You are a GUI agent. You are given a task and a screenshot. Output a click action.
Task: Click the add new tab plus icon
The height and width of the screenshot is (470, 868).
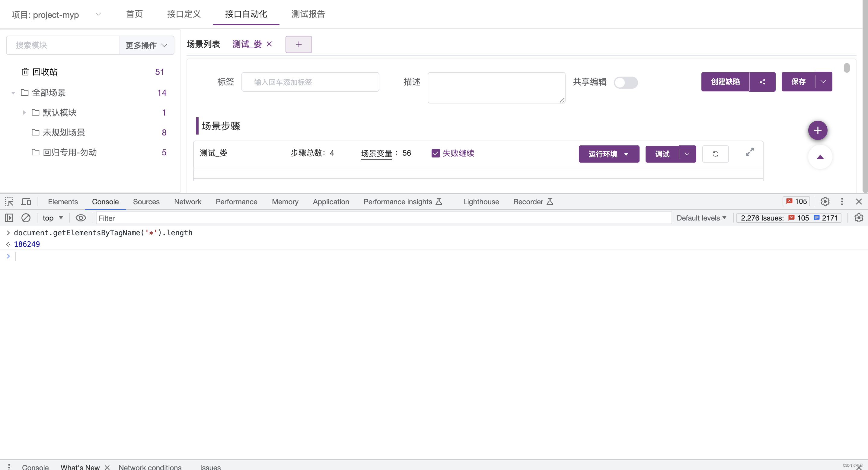(x=299, y=44)
